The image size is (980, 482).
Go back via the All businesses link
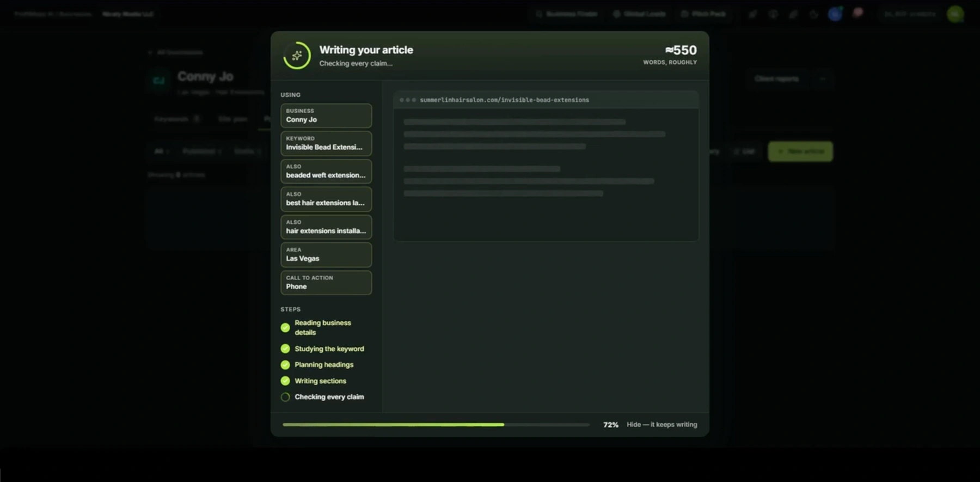coord(175,52)
